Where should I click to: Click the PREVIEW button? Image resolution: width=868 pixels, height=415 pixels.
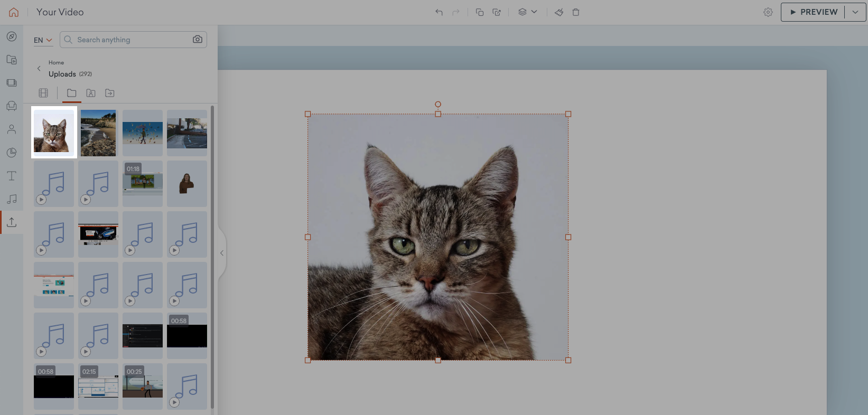tap(814, 12)
